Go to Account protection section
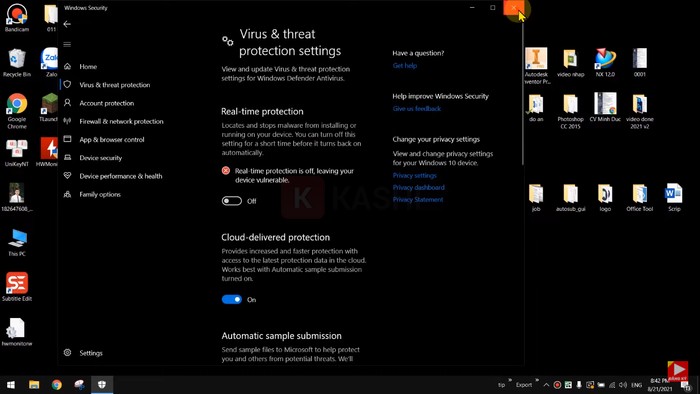This screenshot has width=700, height=394. click(107, 103)
